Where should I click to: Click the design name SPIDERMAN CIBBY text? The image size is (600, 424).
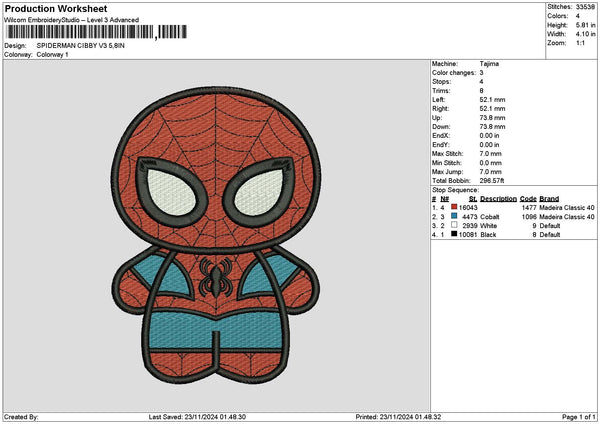(x=84, y=46)
